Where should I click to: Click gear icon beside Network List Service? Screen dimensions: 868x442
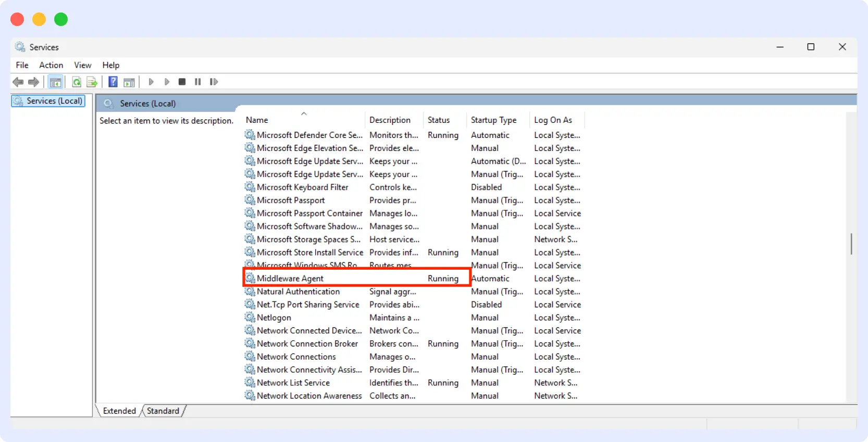pos(250,382)
